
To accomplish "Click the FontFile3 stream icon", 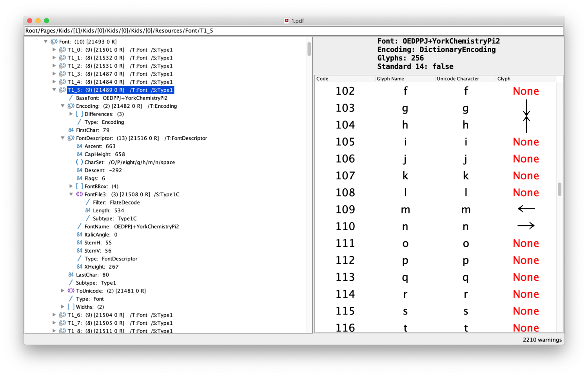I will 79,194.
